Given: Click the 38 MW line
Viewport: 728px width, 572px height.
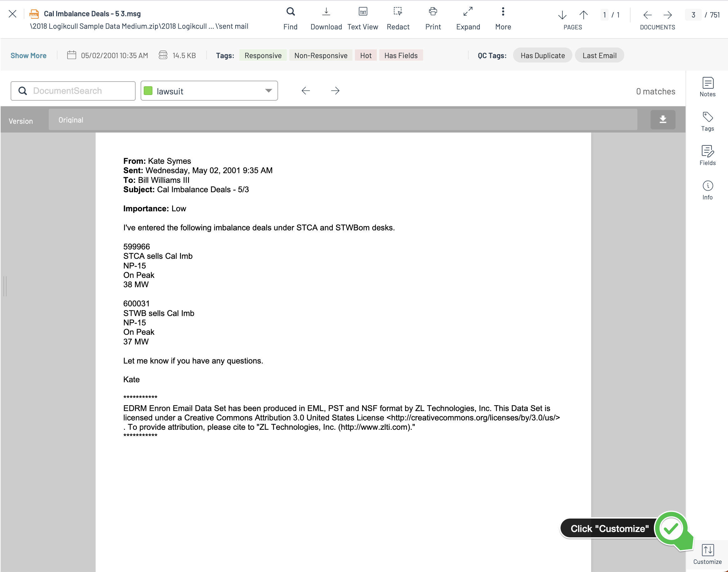Looking at the screenshot, I should pos(136,285).
